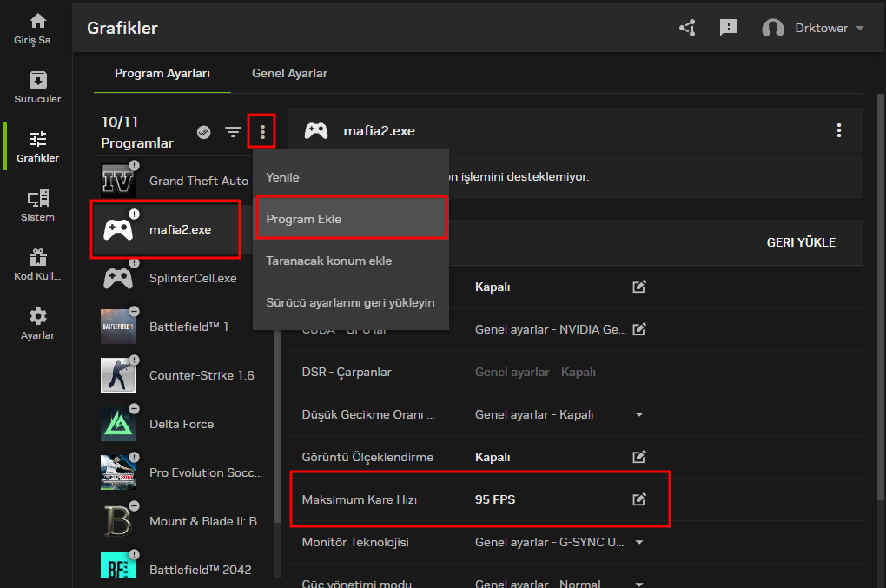The image size is (886, 588).
Task: Open the Sistem sidebar section
Action: click(37, 206)
